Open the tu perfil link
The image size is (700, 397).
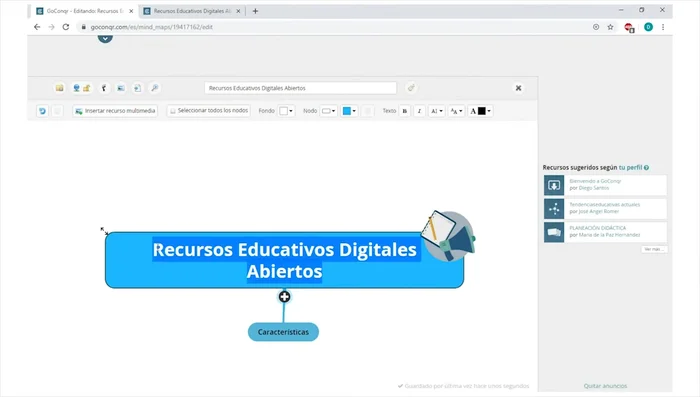coord(630,167)
